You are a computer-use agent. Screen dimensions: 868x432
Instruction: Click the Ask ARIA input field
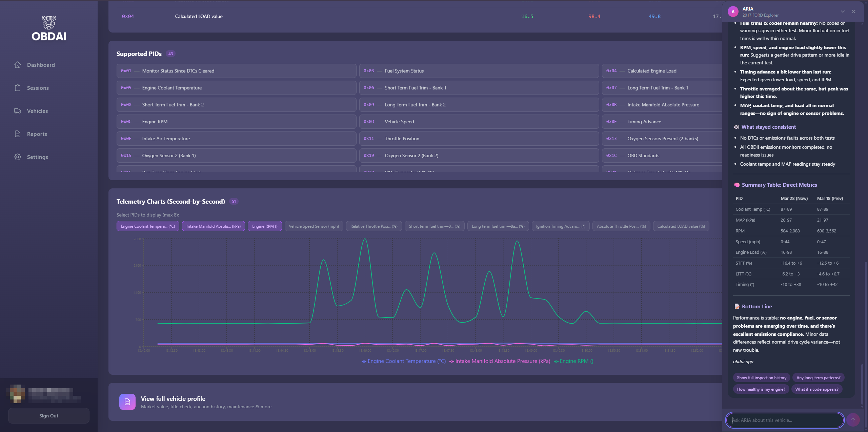[x=784, y=420]
